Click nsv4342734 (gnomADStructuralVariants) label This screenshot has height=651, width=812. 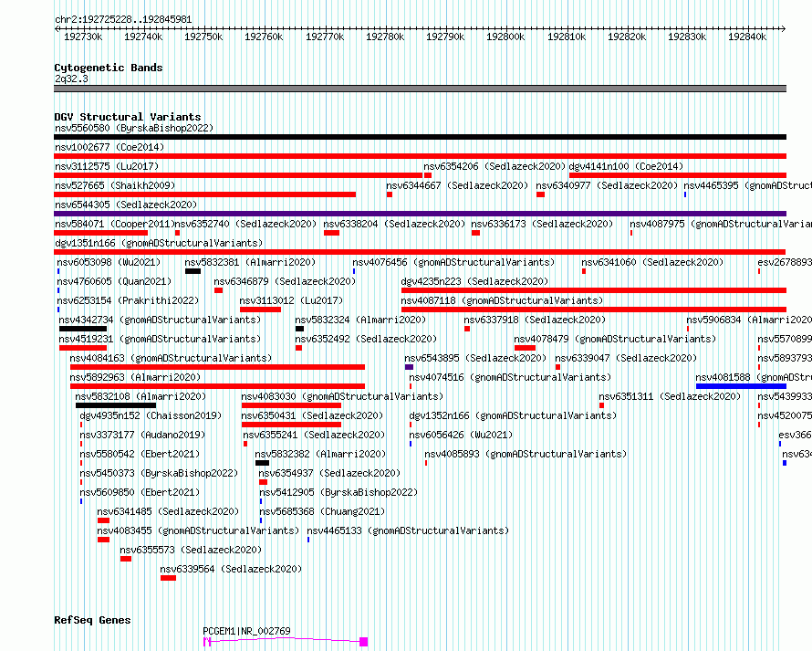160,320
